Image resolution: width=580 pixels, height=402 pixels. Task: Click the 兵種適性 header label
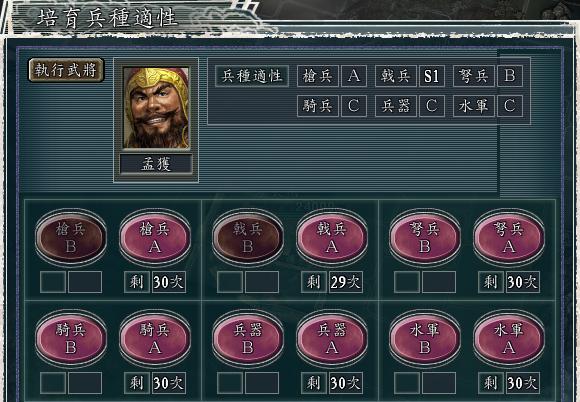point(252,76)
